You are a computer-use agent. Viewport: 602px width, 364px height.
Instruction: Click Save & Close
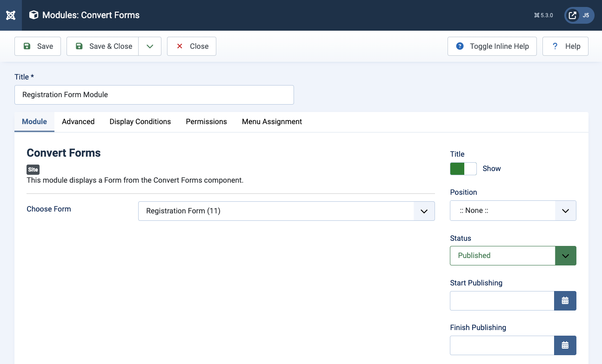coord(103,46)
